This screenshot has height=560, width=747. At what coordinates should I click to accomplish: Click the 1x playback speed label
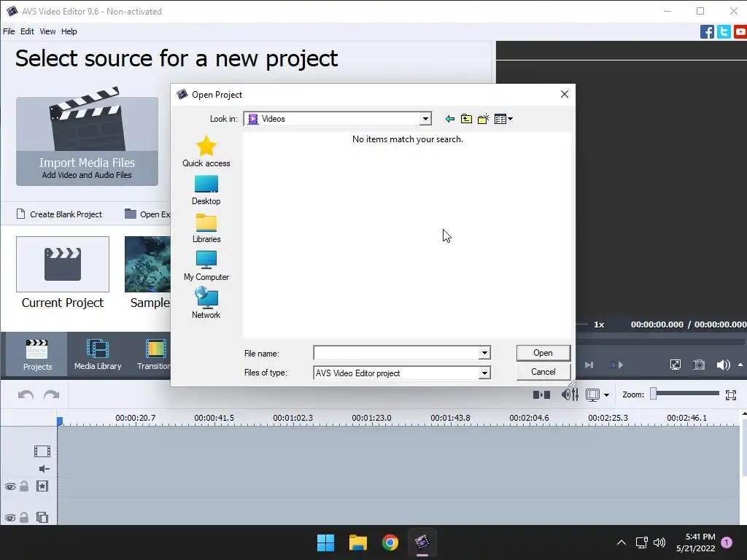point(599,324)
